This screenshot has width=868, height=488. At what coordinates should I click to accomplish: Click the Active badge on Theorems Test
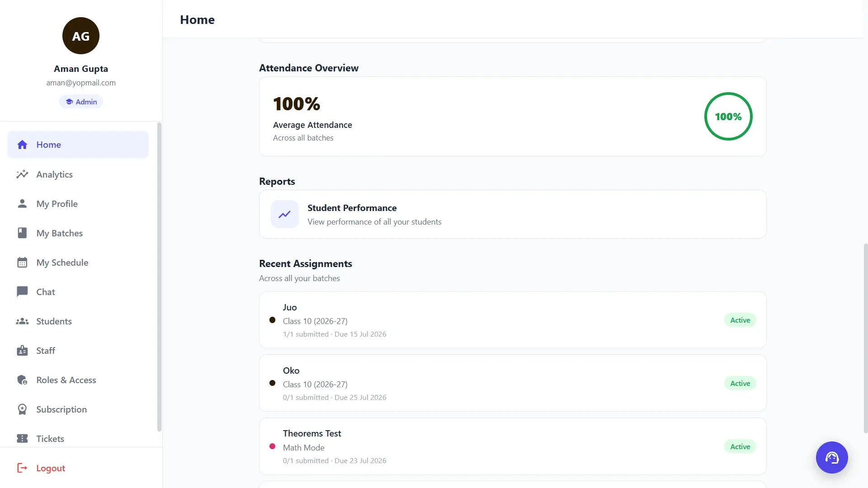[740, 446]
